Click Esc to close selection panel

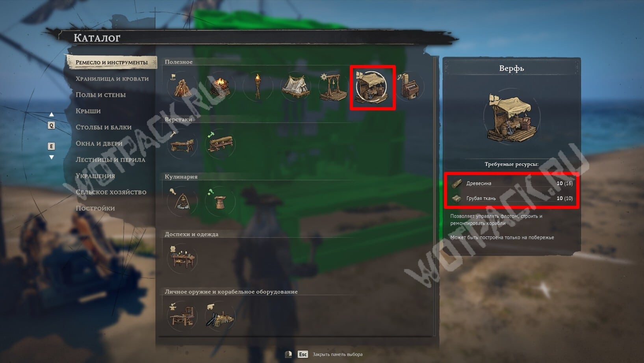[x=303, y=354]
